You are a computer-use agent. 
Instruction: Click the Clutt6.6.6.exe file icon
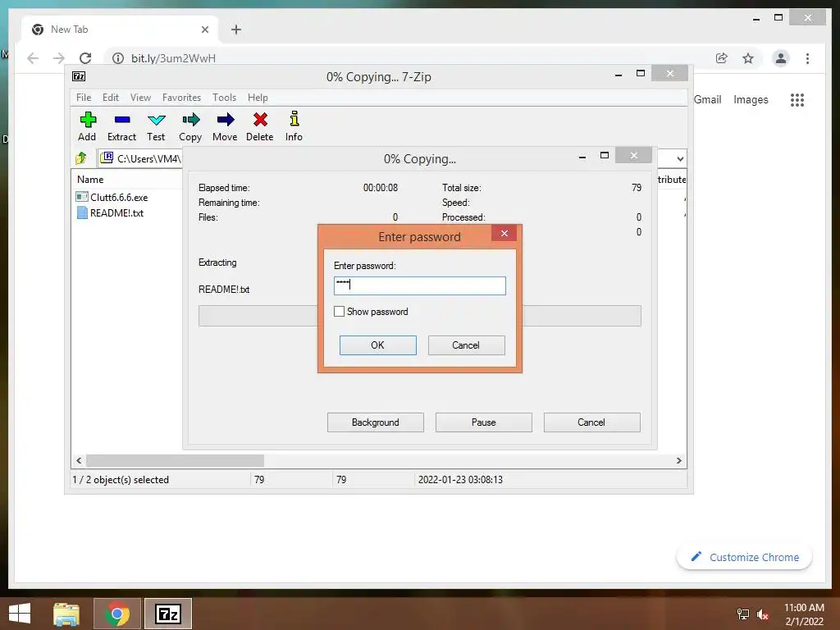click(82, 197)
